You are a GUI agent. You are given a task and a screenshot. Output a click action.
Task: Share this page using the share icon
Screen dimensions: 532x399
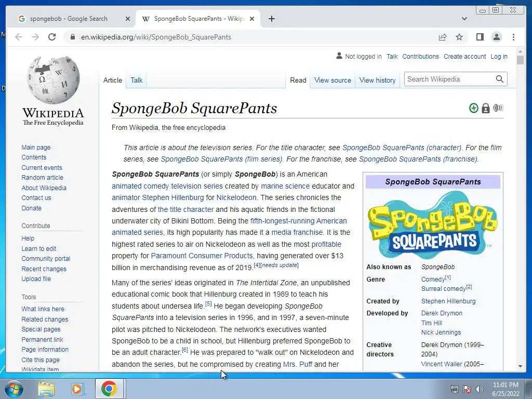pos(443,37)
